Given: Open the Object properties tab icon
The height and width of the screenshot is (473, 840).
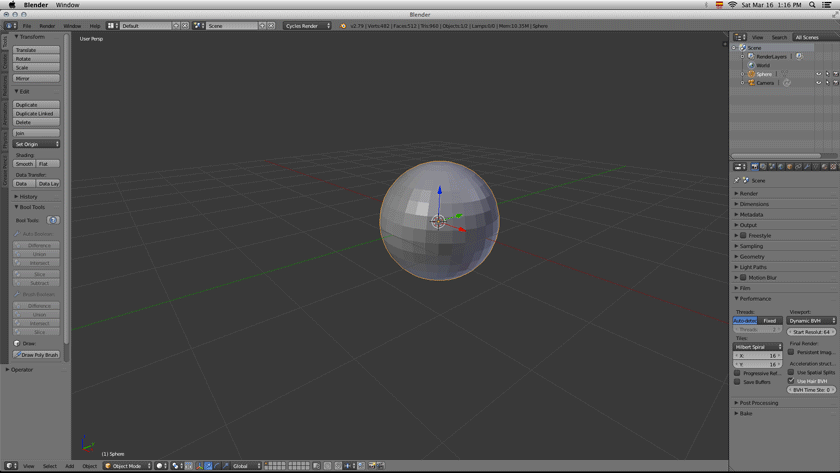Looking at the screenshot, I should coord(790,167).
